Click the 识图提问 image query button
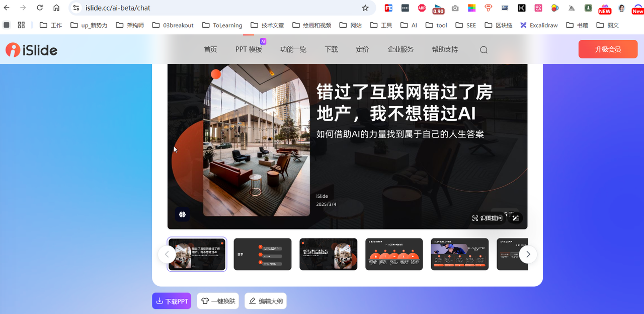Image resolution: width=644 pixels, height=314 pixels. (x=487, y=218)
